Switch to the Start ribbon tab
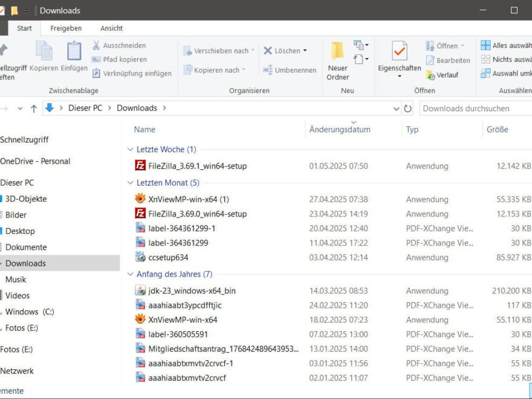 click(x=24, y=28)
